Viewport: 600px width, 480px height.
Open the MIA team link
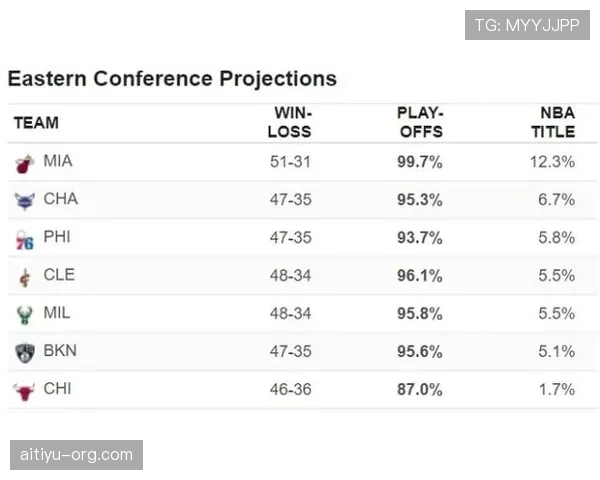58,161
